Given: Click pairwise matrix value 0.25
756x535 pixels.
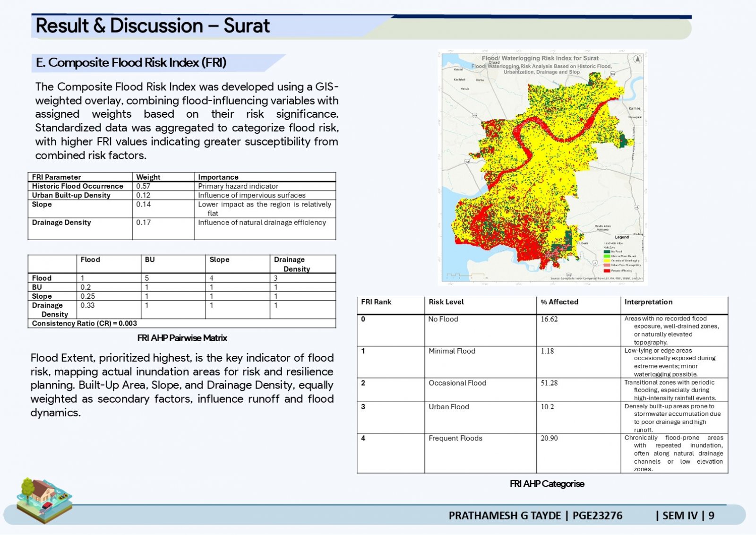Looking at the screenshot, I should click(87, 296).
